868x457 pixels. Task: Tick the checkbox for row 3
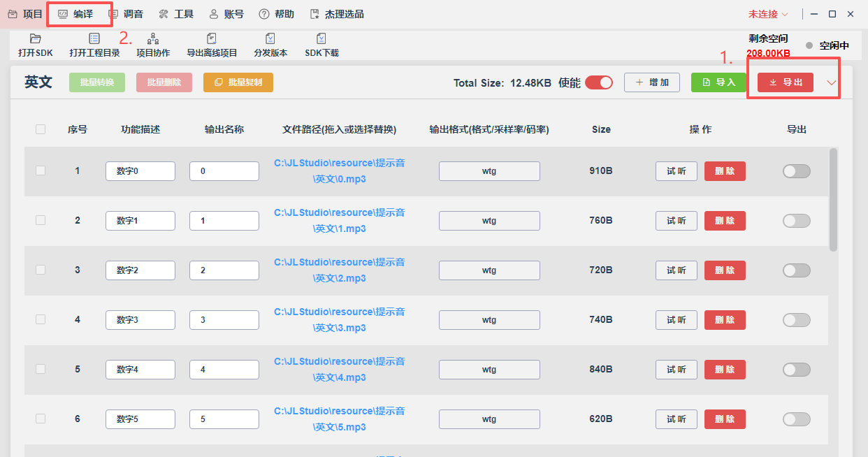[x=41, y=270]
